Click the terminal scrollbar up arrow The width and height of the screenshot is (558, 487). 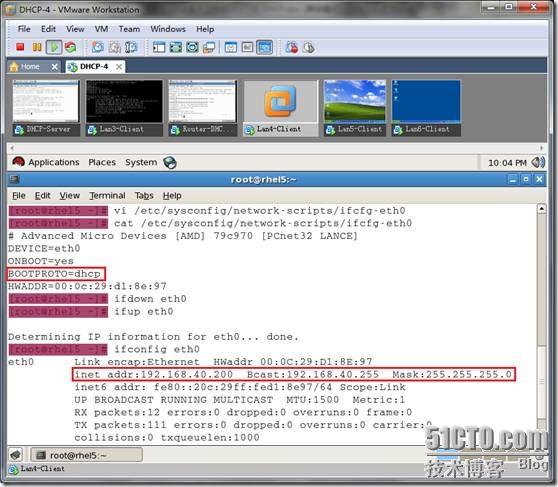pos(541,209)
